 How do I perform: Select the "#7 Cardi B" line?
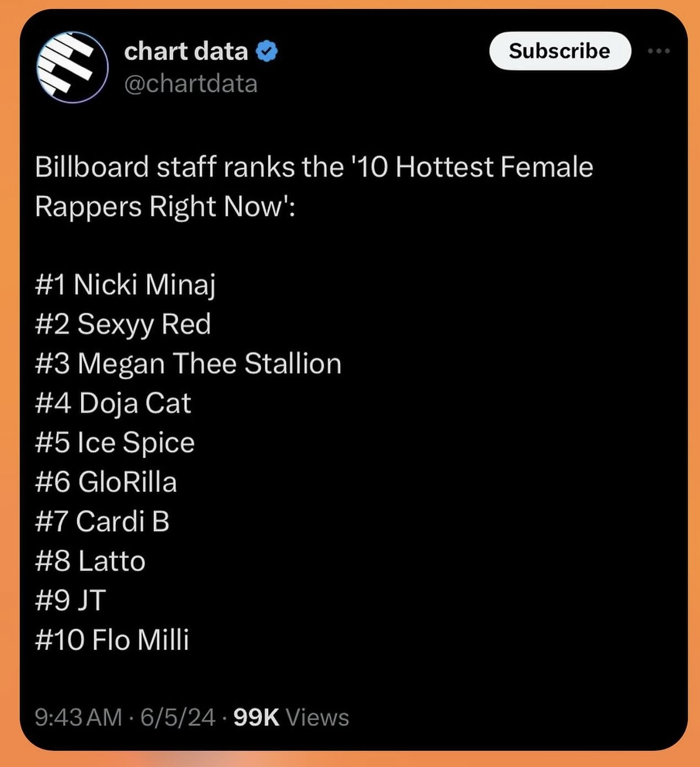point(102,522)
